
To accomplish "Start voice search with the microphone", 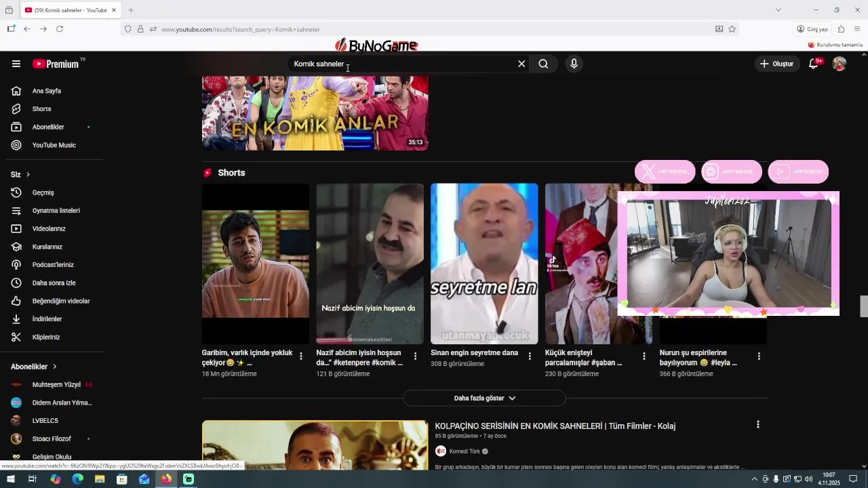I will [574, 64].
